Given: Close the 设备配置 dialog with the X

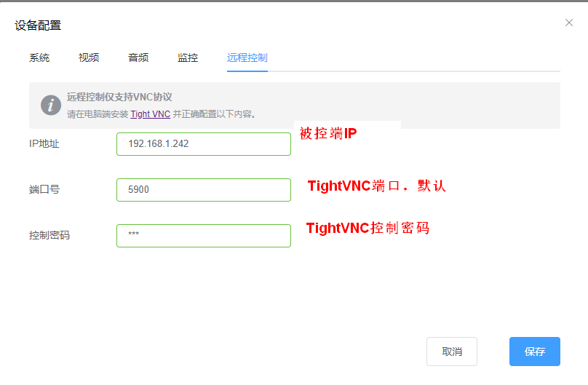Looking at the screenshot, I should (569, 23).
